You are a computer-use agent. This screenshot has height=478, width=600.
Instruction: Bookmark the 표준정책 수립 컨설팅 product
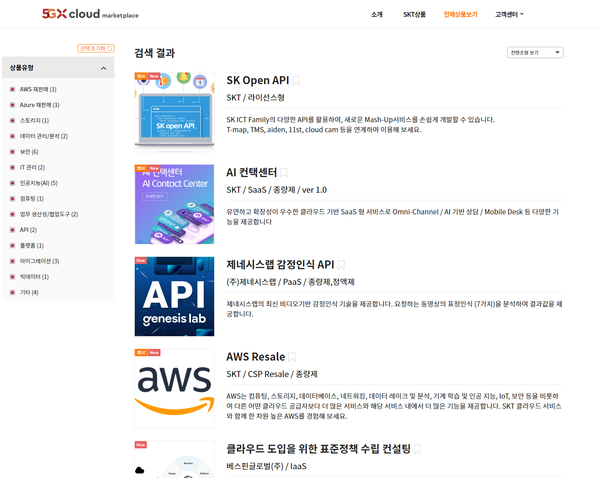(417, 449)
